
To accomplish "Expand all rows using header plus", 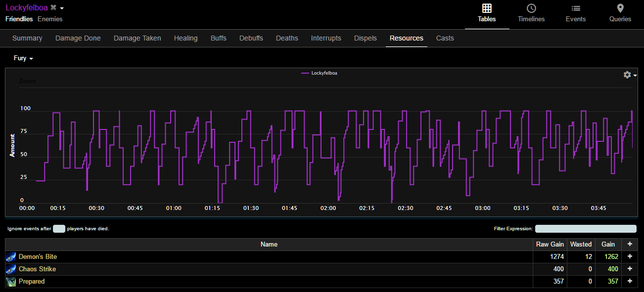I will click(629, 245).
